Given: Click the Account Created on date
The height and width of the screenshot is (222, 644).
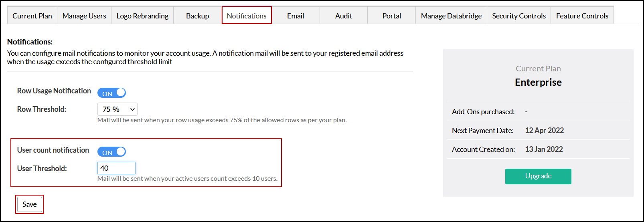Looking at the screenshot, I should (x=544, y=149).
